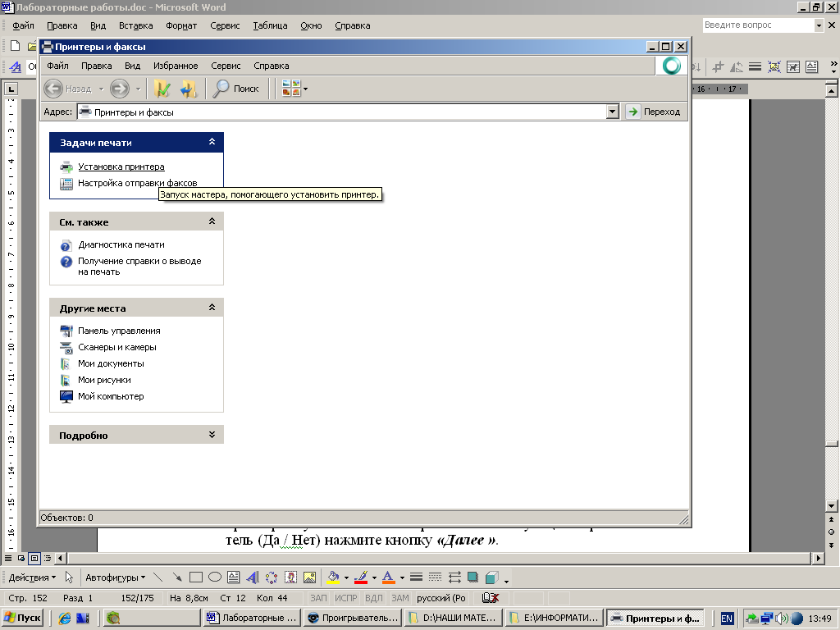The height and width of the screenshot is (630, 840).
Task: Open Таблица menu in Word
Action: pyautogui.click(x=270, y=25)
